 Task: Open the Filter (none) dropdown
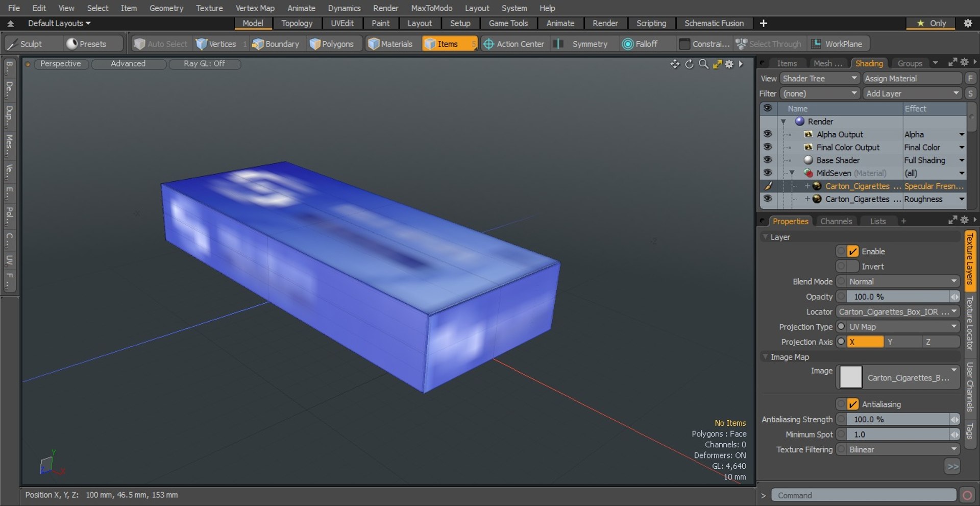tap(820, 93)
